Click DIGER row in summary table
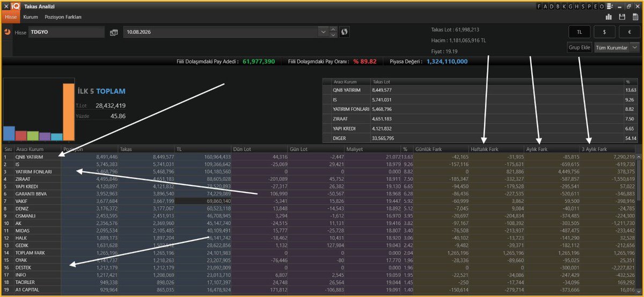The width and height of the screenshot is (644, 297). point(480,139)
